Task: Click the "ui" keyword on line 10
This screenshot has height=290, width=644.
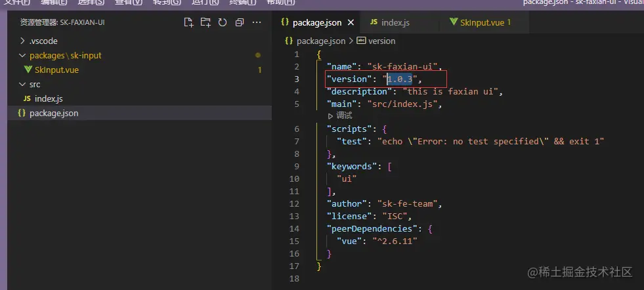Action: click(347, 178)
